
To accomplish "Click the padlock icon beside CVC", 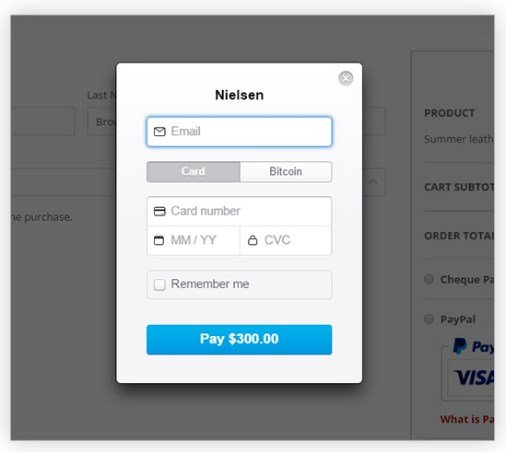I will [253, 240].
